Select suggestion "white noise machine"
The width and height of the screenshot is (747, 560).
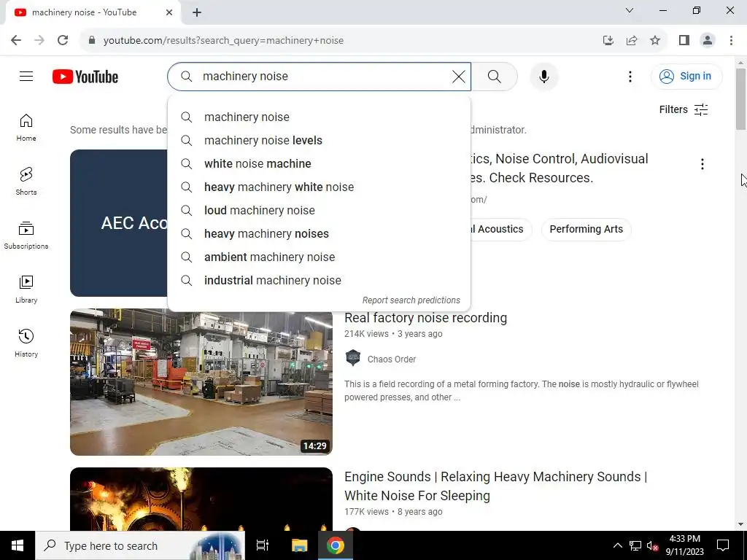319,164
